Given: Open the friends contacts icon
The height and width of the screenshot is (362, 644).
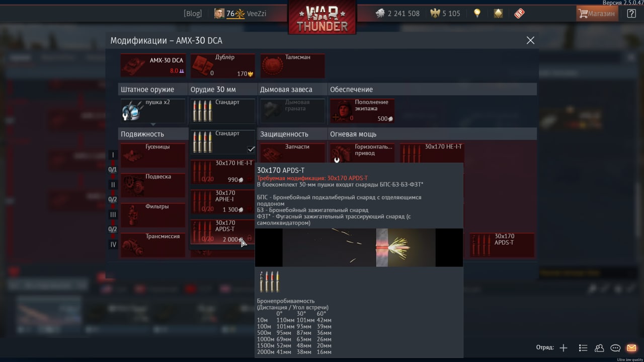Looking at the screenshot, I should 599,348.
